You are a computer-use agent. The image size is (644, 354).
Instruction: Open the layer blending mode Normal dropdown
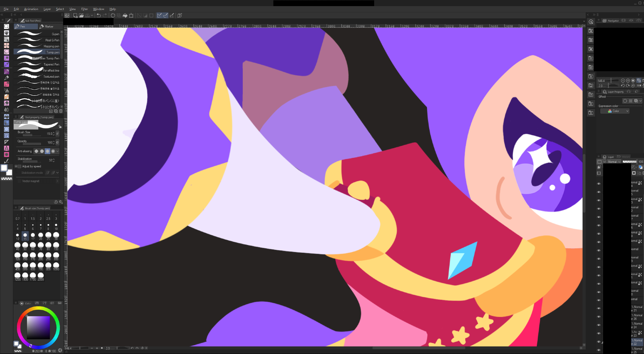pos(614,162)
